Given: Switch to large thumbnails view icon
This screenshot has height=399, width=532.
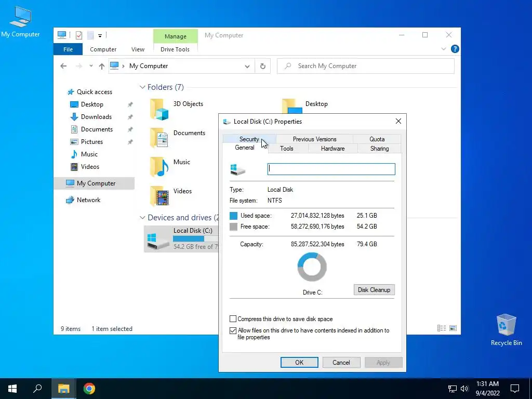Looking at the screenshot, I should pos(453,328).
